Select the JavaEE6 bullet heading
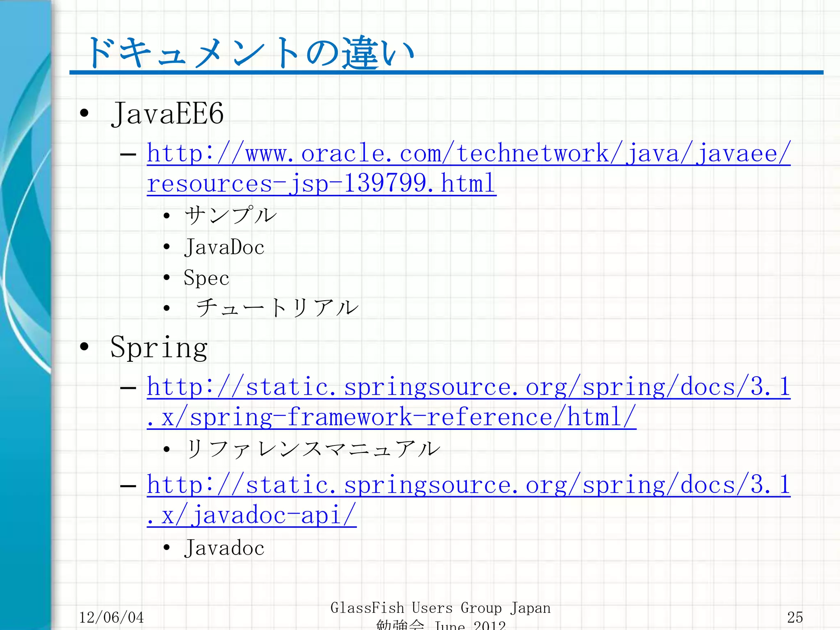 coord(167,114)
